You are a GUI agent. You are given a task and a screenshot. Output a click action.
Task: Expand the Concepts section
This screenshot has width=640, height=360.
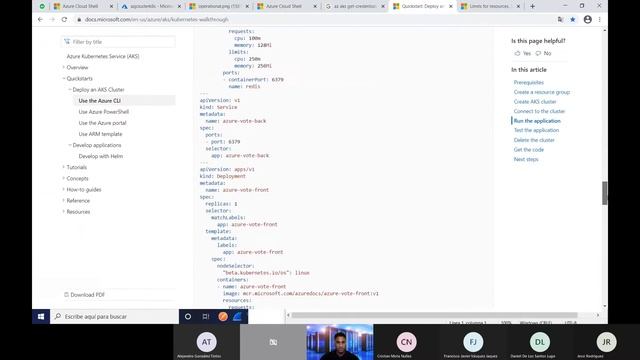[64, 178]
